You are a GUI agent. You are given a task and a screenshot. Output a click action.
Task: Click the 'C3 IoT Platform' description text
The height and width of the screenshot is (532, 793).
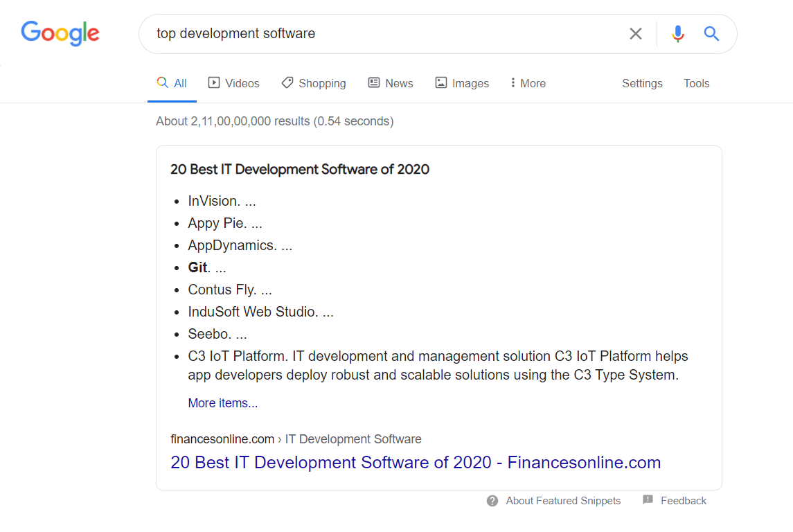pyautogui.click(x=438, y=366)
